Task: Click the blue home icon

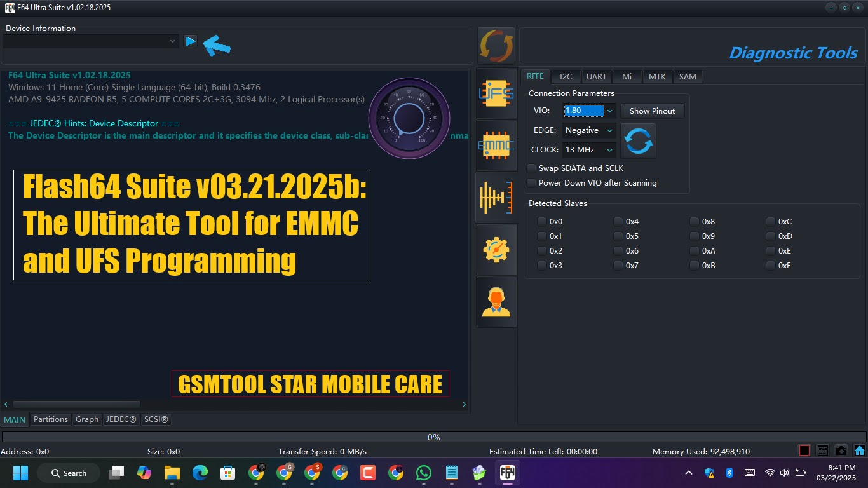Action: click(860, 451)
